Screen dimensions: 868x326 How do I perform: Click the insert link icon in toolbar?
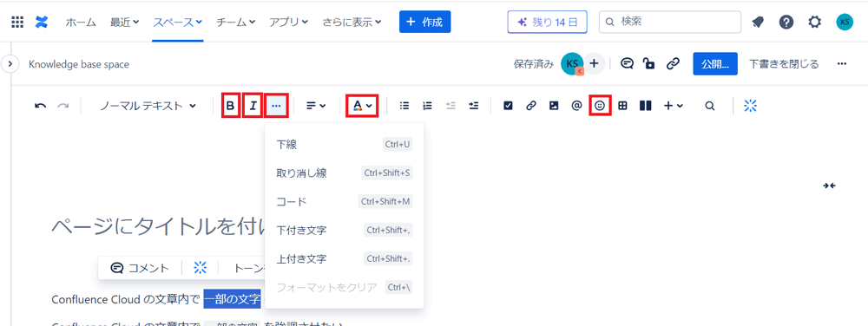point(531,106)
